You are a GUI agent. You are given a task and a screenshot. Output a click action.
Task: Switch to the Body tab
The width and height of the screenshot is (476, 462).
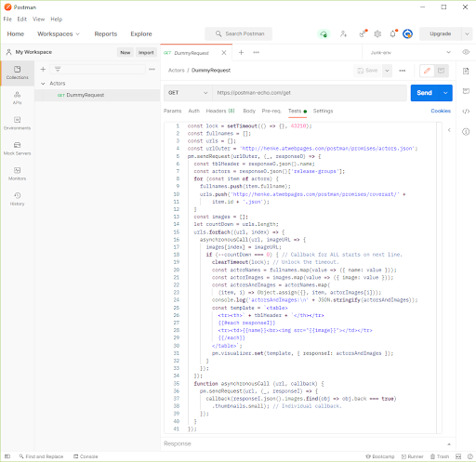pyautogui.click(x=249, y=111)
